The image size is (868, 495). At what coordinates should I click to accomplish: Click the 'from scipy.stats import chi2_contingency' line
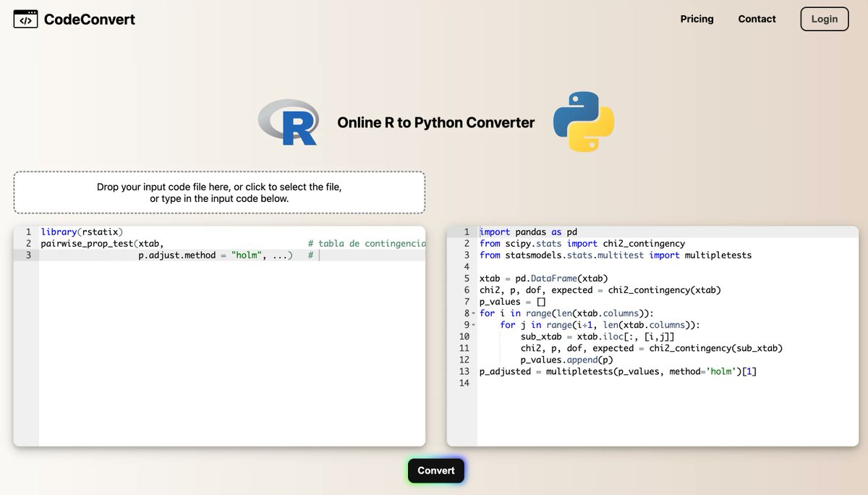582,244
